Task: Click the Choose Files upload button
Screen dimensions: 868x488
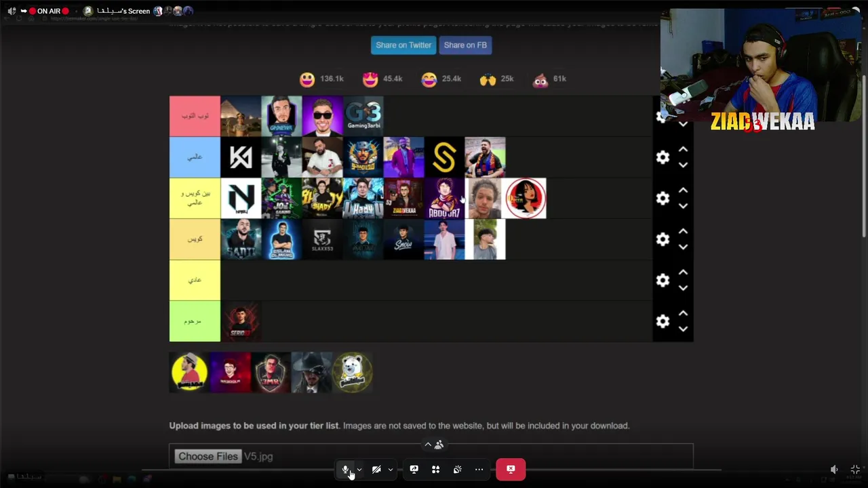Action: coord(208,456)
